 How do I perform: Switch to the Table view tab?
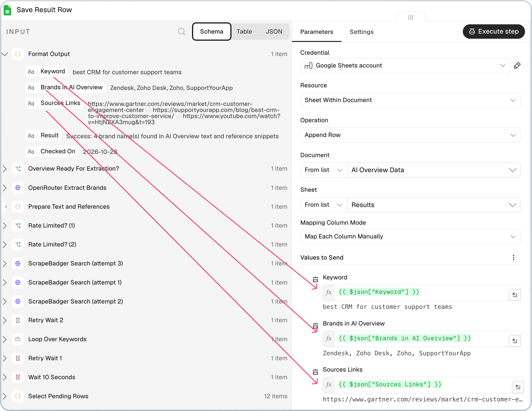[244, 32]
